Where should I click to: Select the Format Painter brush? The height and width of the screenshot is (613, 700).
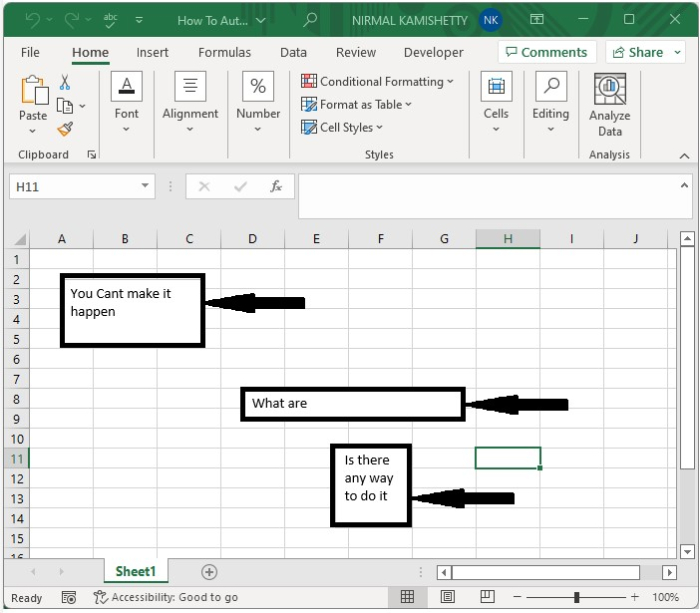click(x=65, y=129)
